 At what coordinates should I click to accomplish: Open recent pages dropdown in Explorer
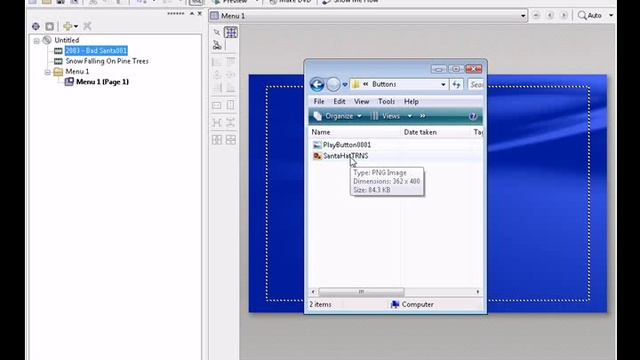[345, 84]
